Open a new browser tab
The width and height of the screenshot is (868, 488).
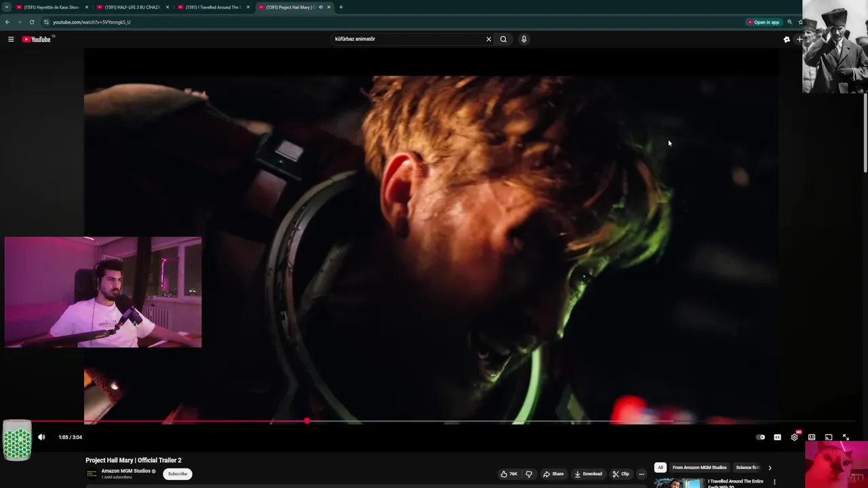340,7
